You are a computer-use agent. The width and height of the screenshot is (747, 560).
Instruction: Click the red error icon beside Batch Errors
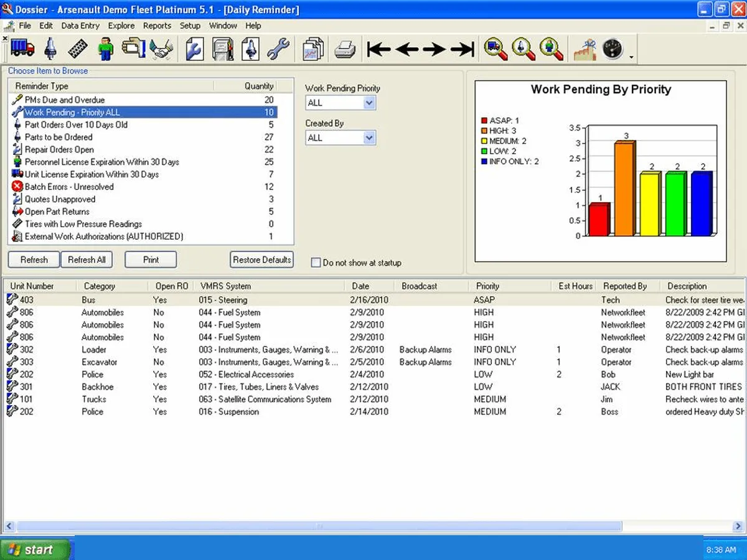[x=17, y=187]
